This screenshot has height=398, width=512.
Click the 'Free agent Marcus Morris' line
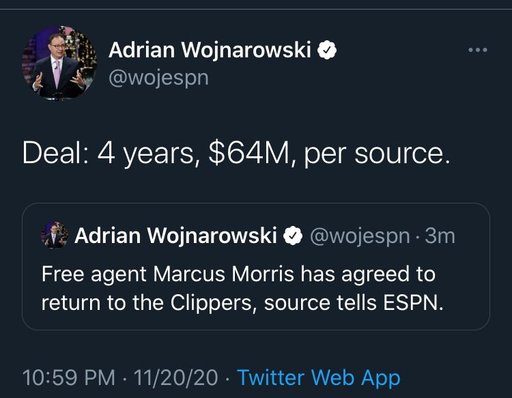(x=238, y=274)
